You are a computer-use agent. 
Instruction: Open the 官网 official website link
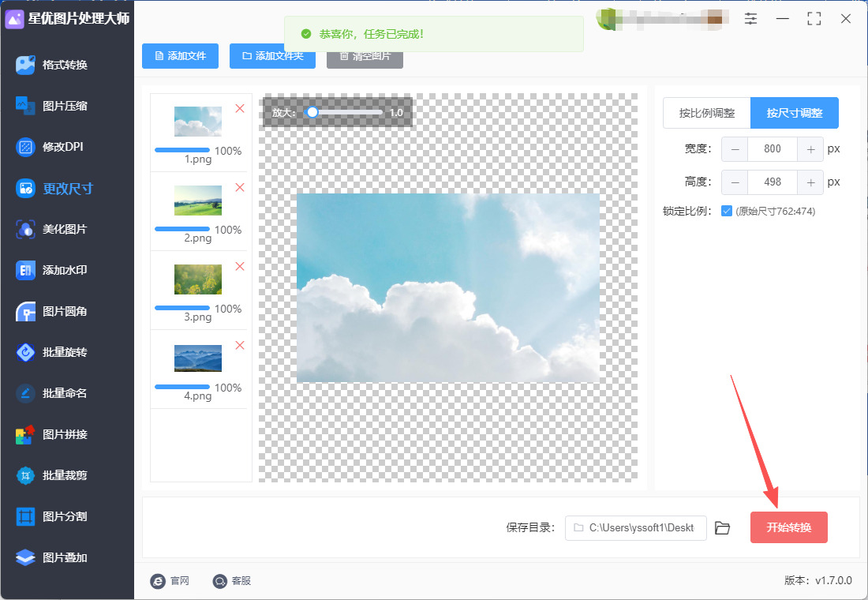170,580
